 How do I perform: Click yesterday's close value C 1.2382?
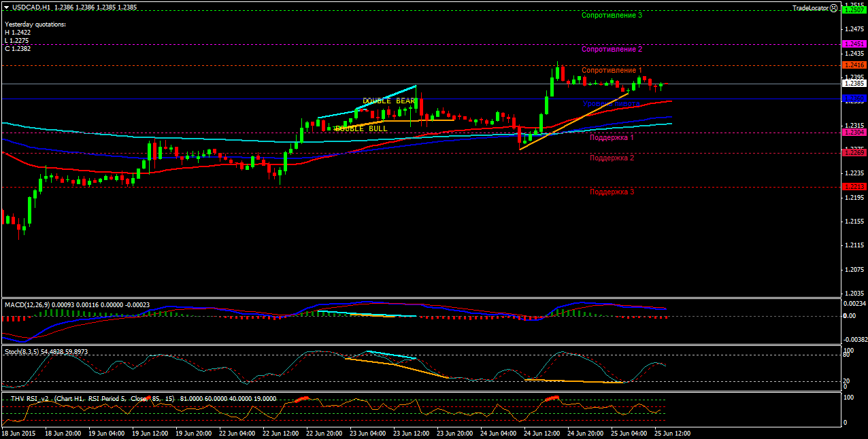[18, 48]
